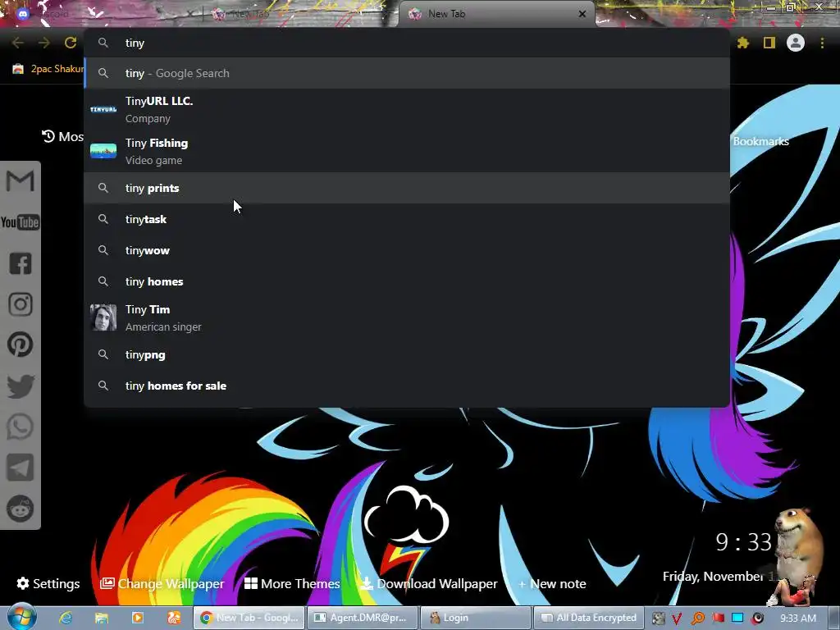Screen dimensions: 840x630
Task: Select the 'tinytask' suggestion
Action: pyautogui.click(x=407, y=219)
